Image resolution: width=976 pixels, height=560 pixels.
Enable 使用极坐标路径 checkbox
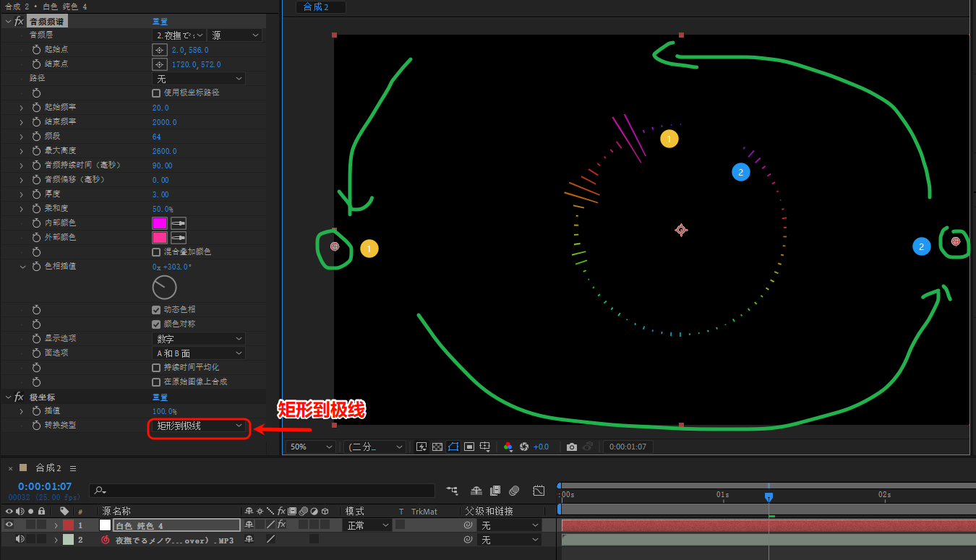[x=156, y=93]
